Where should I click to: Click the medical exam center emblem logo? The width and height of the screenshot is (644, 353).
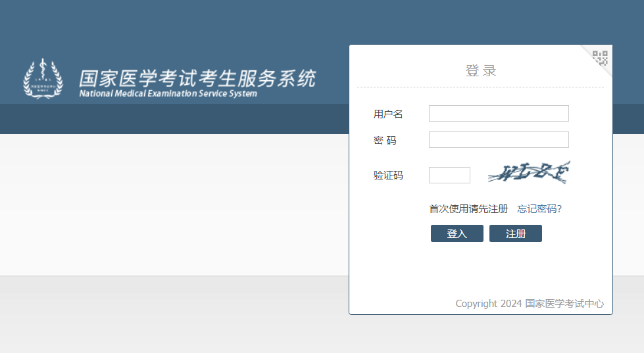coord(43,79)
